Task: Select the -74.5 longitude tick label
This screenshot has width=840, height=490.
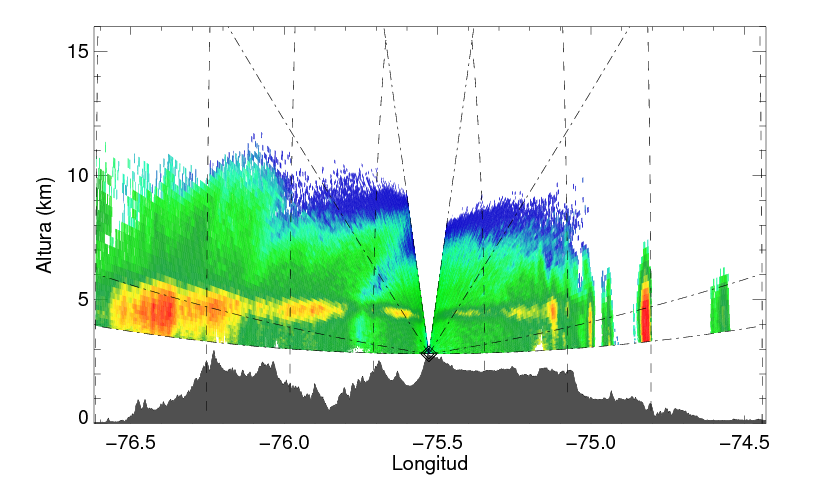Action: click(744, 442)
